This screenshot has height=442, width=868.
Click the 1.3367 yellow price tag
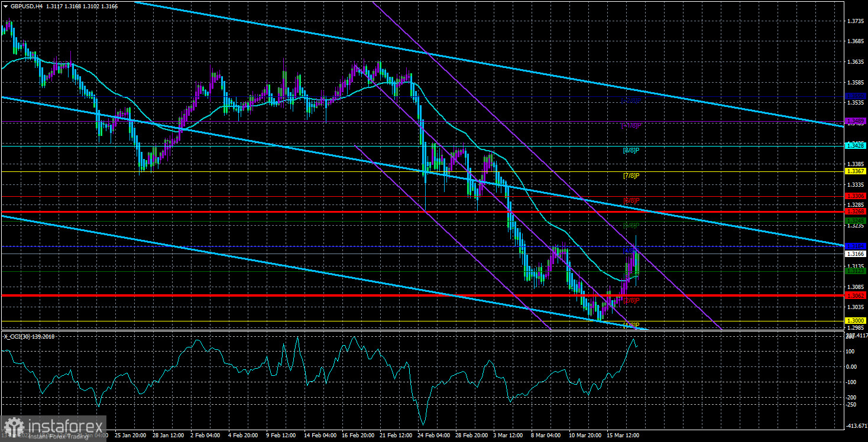click(x=856, y=171)
